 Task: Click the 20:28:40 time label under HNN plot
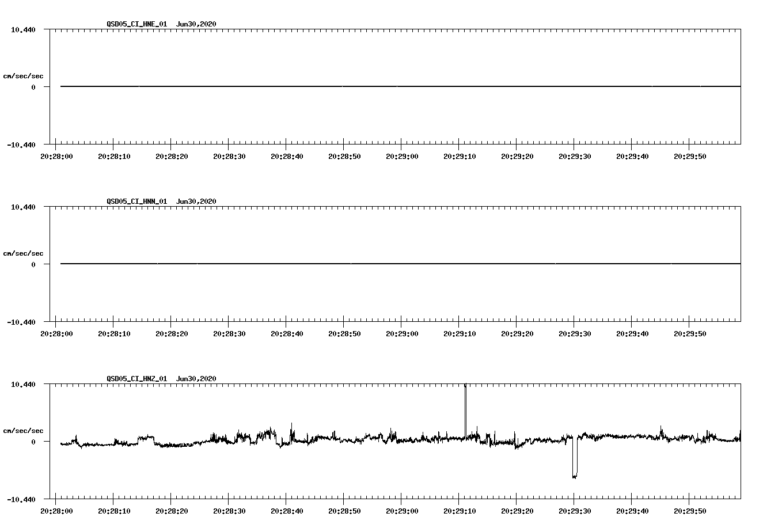[287, 334]
